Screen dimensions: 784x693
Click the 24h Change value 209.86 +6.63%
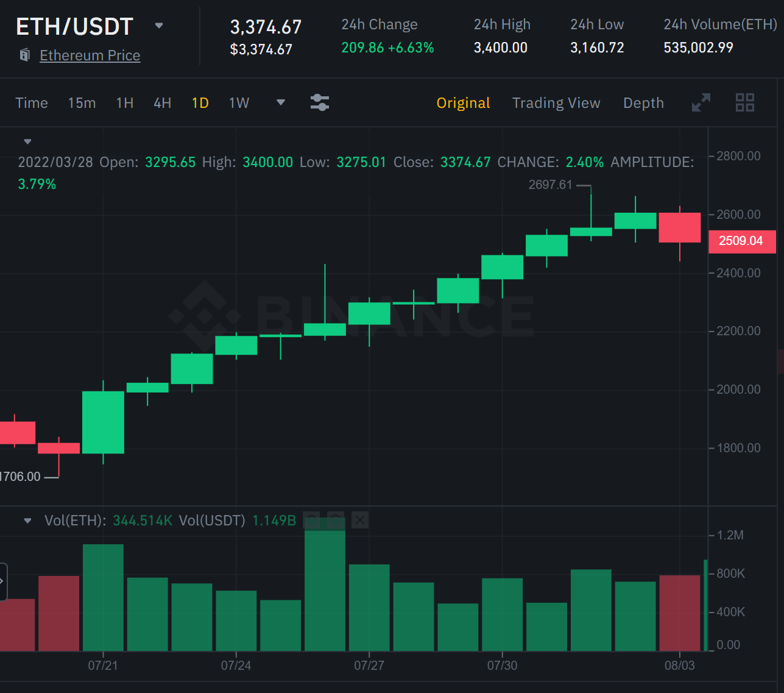(x=387, y=48)
